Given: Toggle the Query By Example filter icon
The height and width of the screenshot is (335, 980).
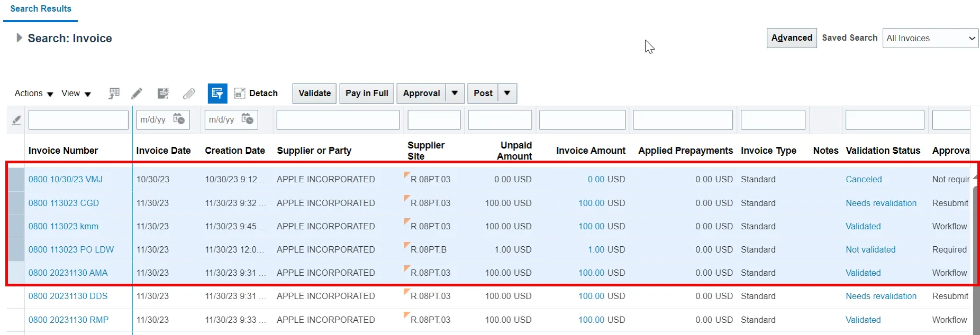Looking at the screenshot, I should click(217, 94).
